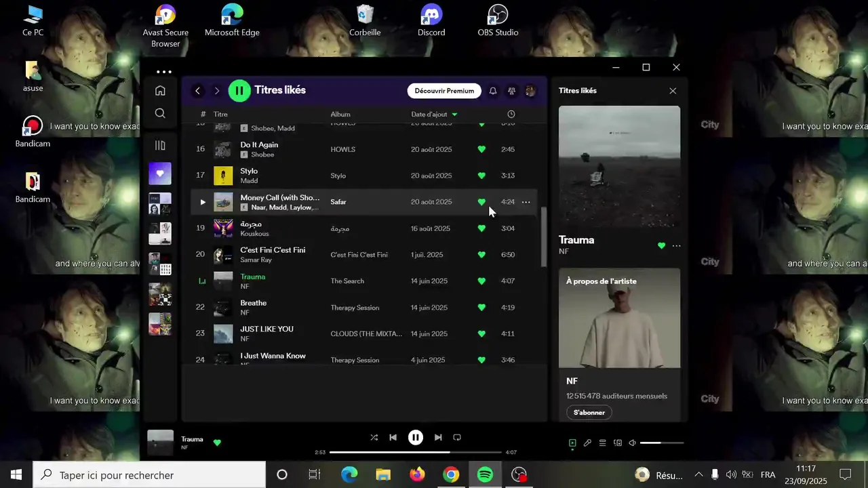The width and height of the screenshot is (868, 488).
Task: Toggle shuffle in the player bar
Action: pos(374,438)
